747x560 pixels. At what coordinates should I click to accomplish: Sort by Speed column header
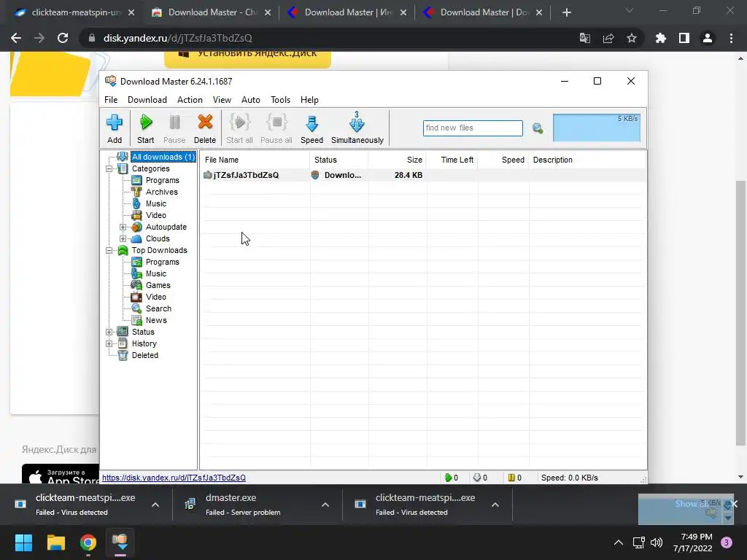[503, 160]
